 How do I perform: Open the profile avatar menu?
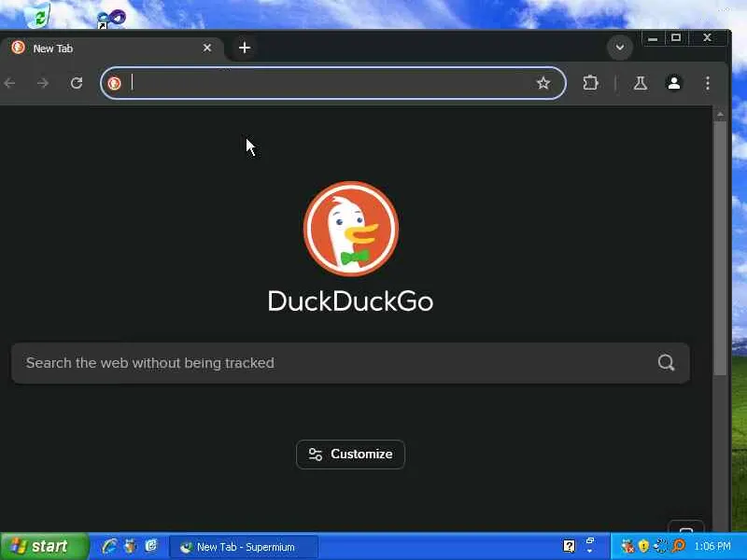(673, 83)
